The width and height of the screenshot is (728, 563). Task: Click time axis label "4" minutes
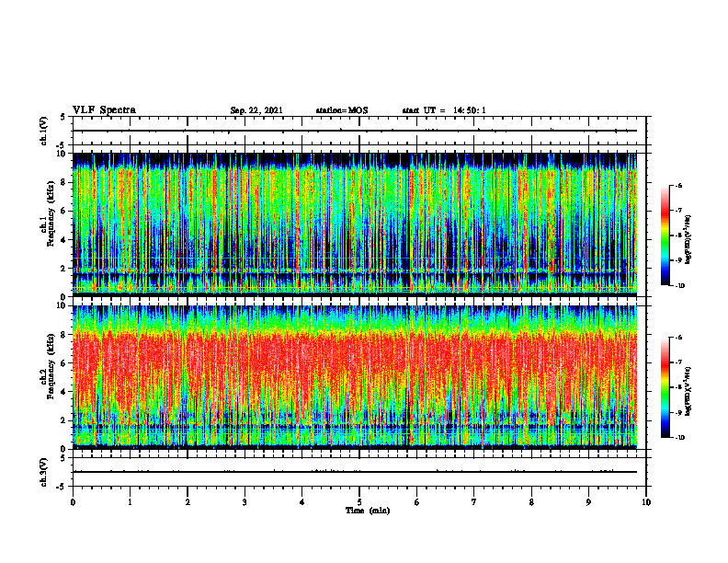[x=302, y=502]
